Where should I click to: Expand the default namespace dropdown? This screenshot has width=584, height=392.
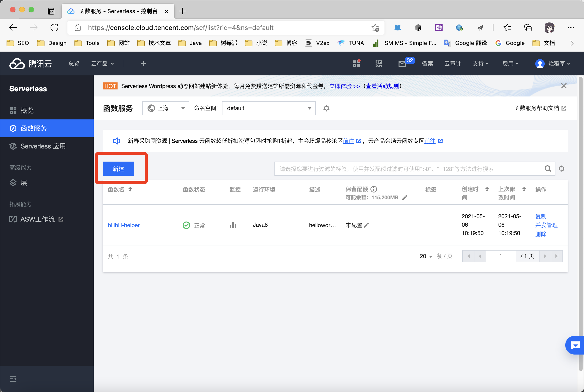click(269, 108)
